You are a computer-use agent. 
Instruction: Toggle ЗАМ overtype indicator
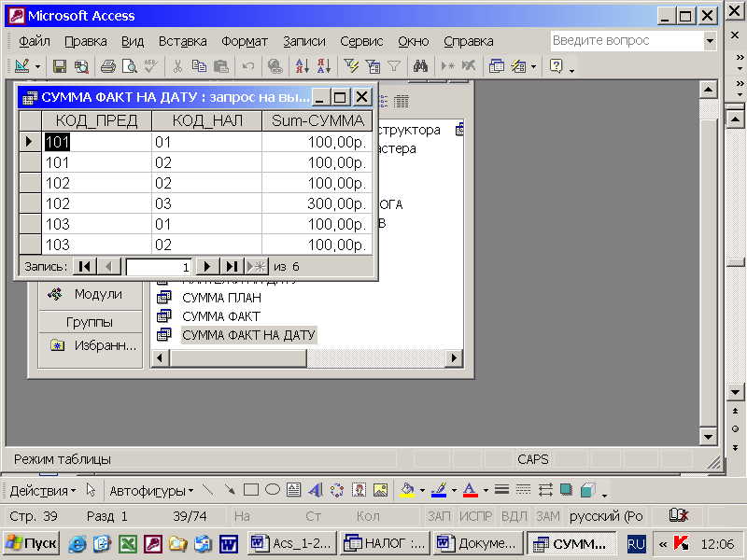tap(548, 516)
